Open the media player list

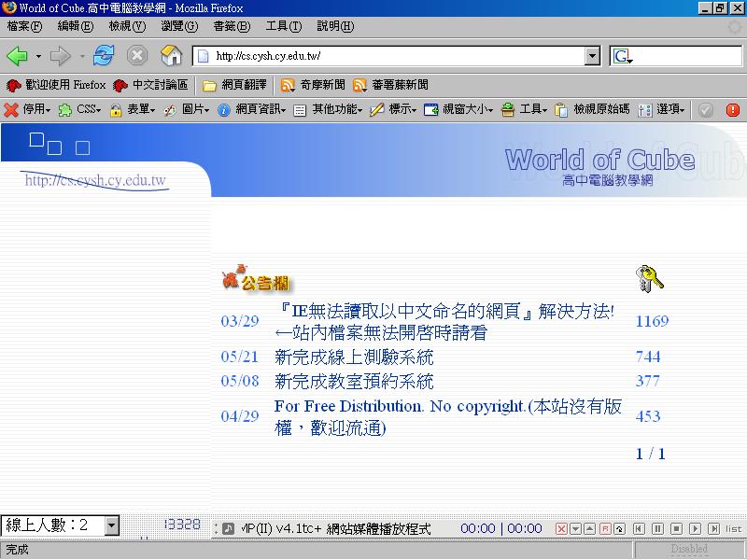[734, 529]
